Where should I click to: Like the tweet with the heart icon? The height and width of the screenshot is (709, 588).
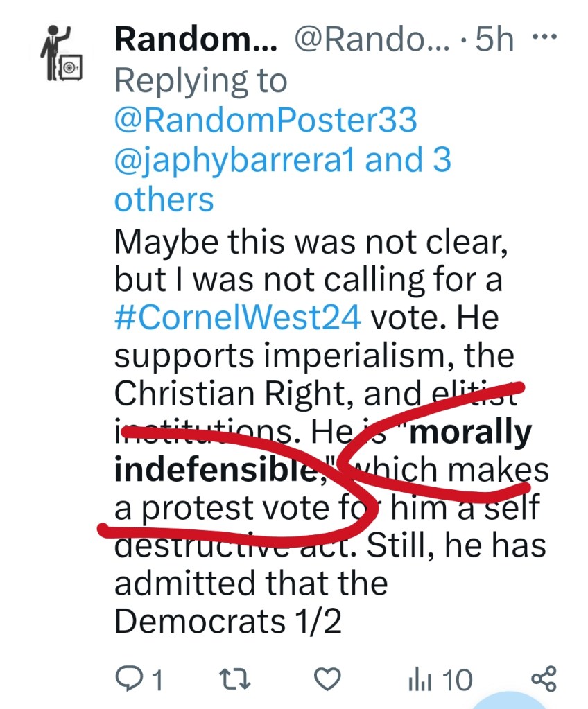pyautogui.click(x=327, y=679)
